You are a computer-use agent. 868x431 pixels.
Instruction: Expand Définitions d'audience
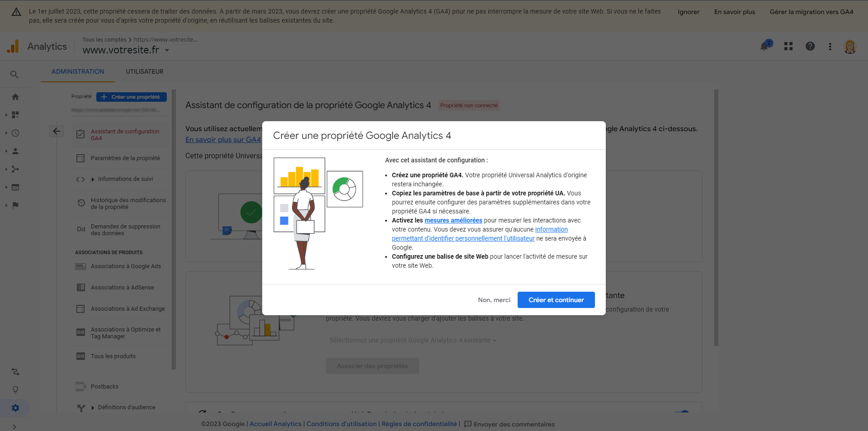[x=93, y=407]
